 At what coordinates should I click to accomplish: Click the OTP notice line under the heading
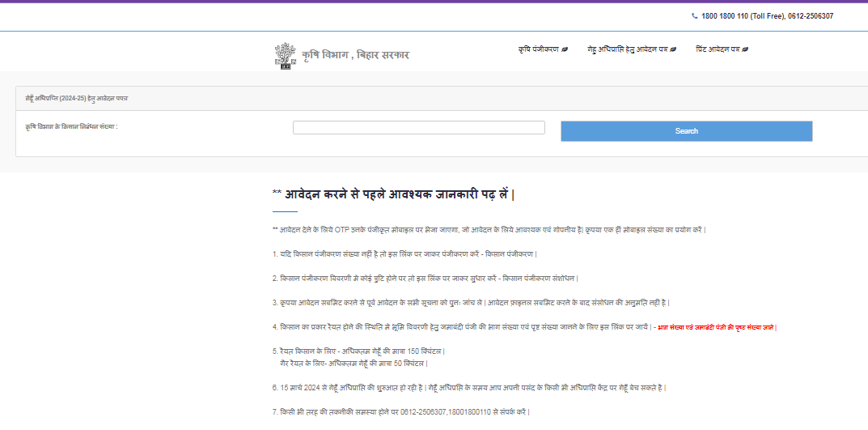click(x=489, y=230)
